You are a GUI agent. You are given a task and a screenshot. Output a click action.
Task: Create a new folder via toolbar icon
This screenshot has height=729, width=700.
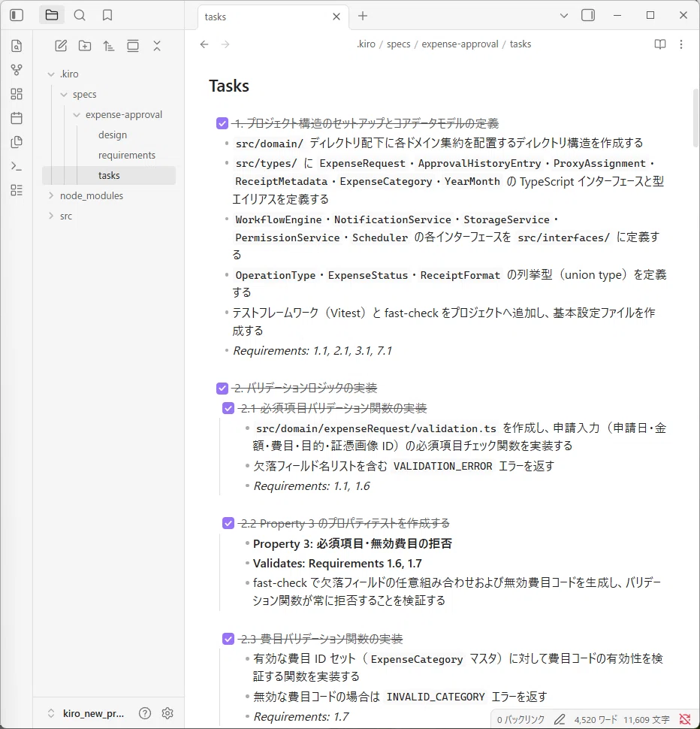tap(85, 46)
